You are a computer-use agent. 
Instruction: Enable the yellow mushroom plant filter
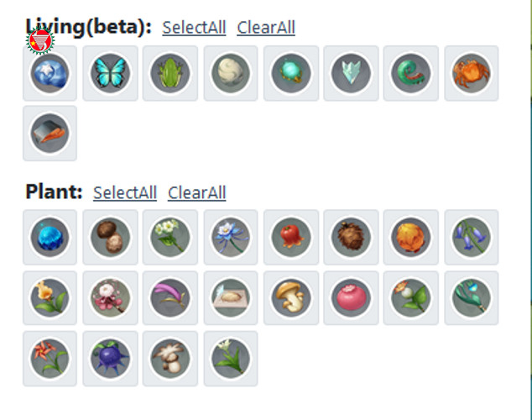click(x=291, y=298)
